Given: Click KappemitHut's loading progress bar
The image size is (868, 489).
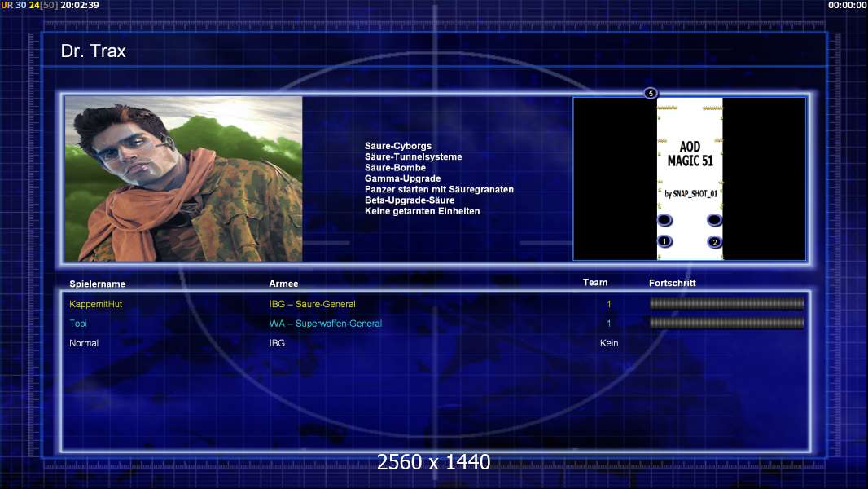Looking at the screenshot, I should 726,303.
